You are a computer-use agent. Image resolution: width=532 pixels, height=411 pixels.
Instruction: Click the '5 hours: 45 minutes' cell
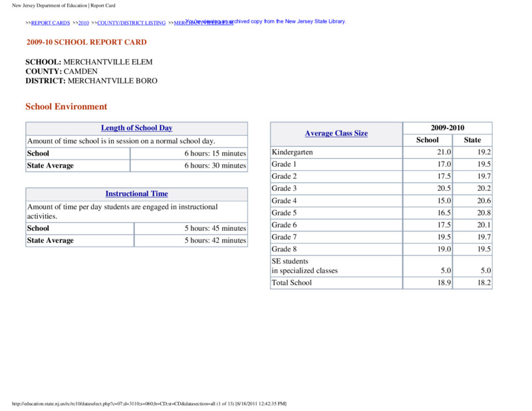pos(191,228)
